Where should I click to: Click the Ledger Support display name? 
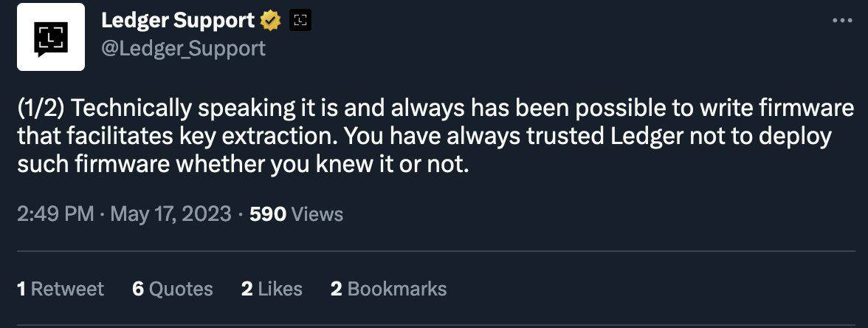click(x=177, y=21)
